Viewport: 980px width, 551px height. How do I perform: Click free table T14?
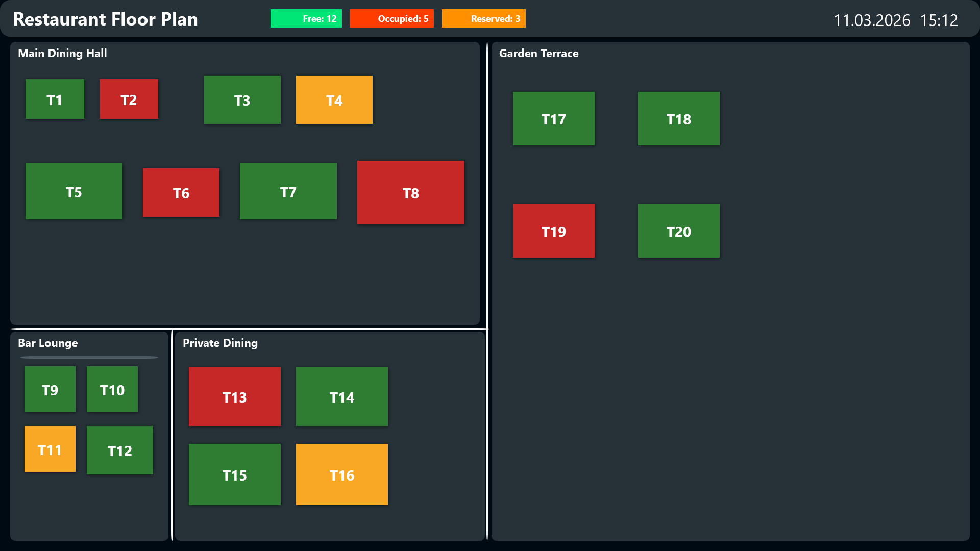(x=341, y=396)
